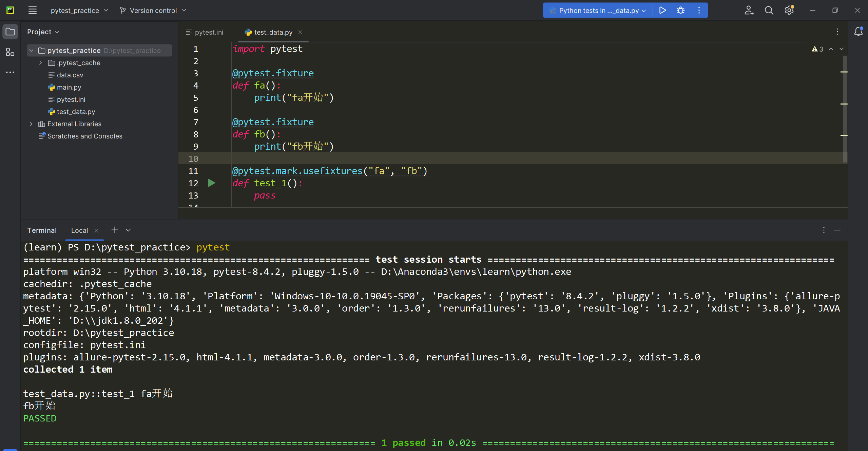The height and width of the screenshot is (451, 868).
Task: Expand the .pytest_cache folder
Action: pos(40,63)
